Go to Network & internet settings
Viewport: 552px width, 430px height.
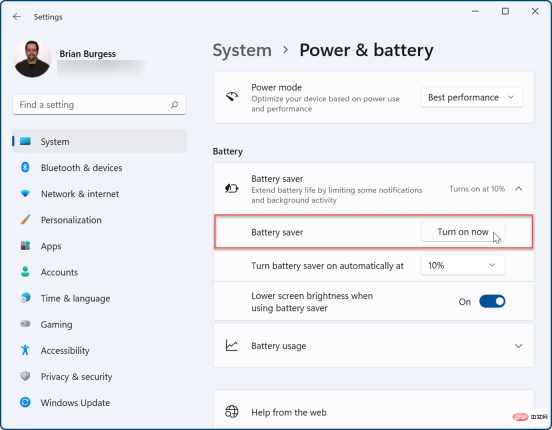[99, 194]
